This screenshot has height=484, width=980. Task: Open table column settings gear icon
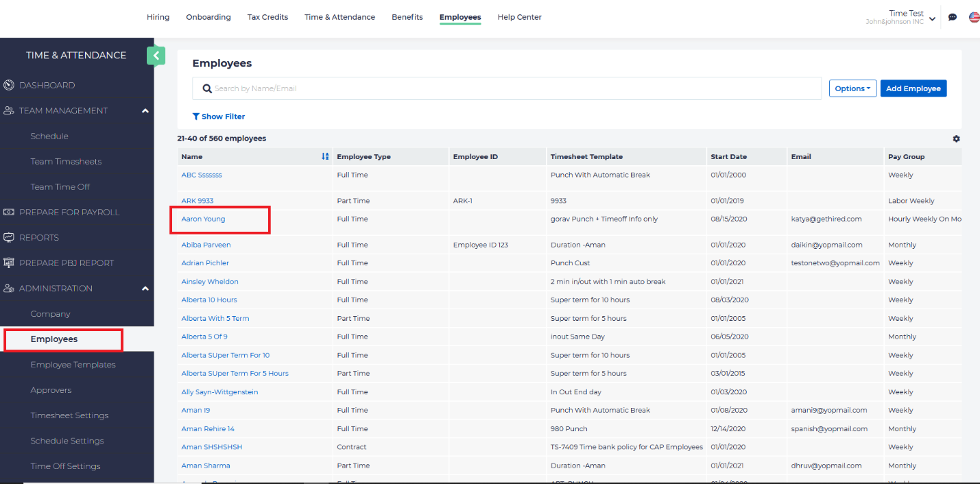pos(956,138)
